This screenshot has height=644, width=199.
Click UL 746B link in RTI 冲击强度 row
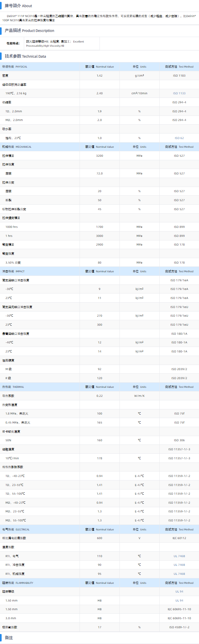[x=179, y=565]
